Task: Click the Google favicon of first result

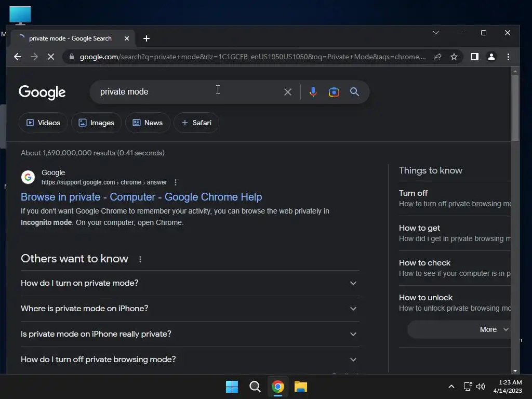Action: point(28,177)
